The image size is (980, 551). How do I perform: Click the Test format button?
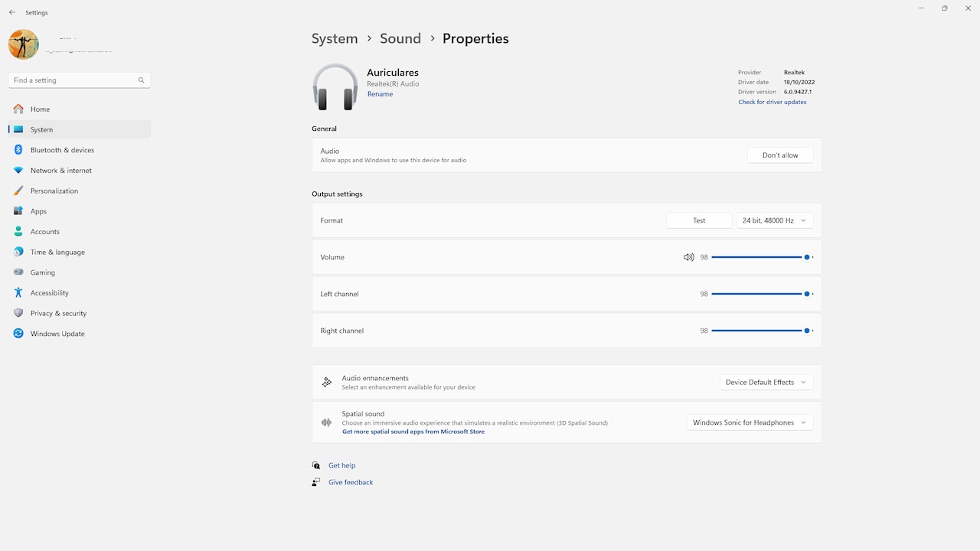699,220
